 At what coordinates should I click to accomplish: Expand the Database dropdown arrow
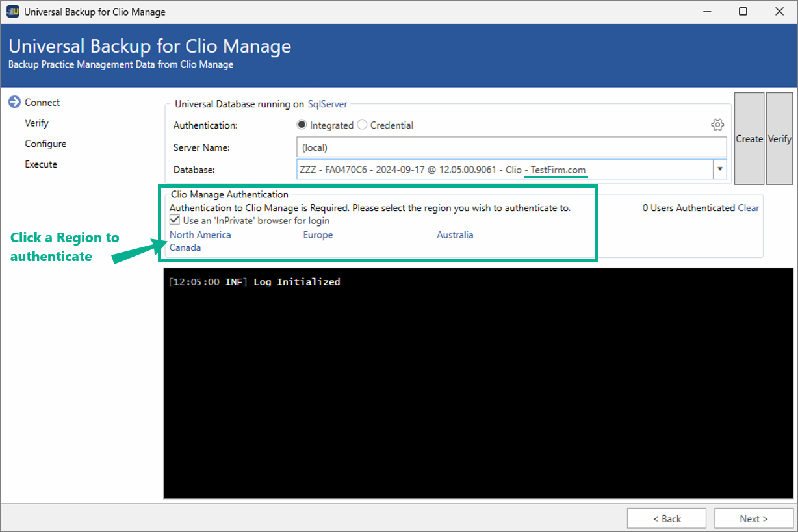coord(719,170)
